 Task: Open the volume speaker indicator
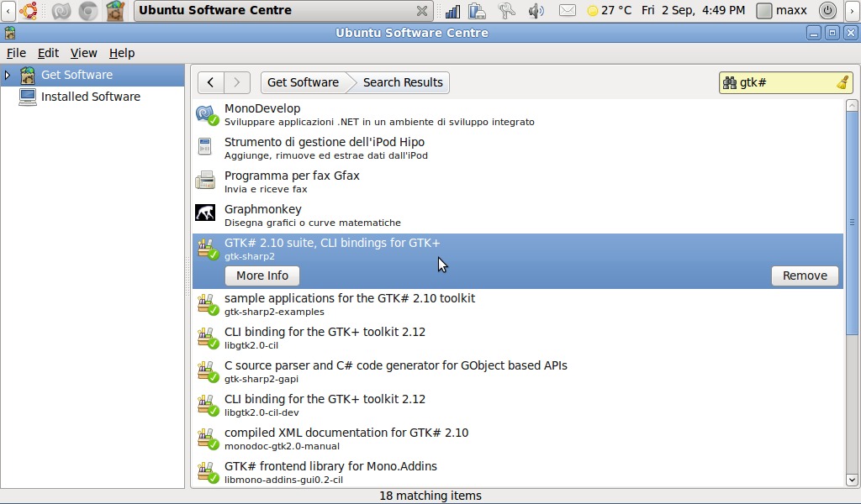[536, 10]
